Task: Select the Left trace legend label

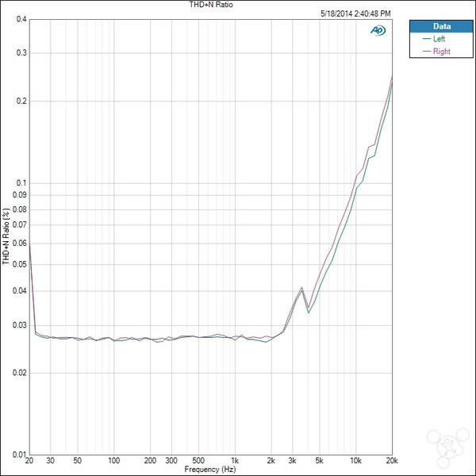Action: click(x=439, y=38)
